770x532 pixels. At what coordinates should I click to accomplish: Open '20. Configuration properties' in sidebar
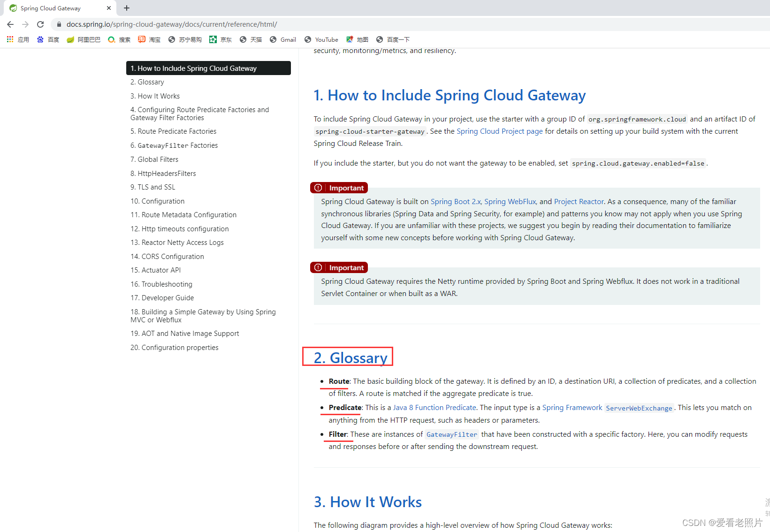[175, 348]
